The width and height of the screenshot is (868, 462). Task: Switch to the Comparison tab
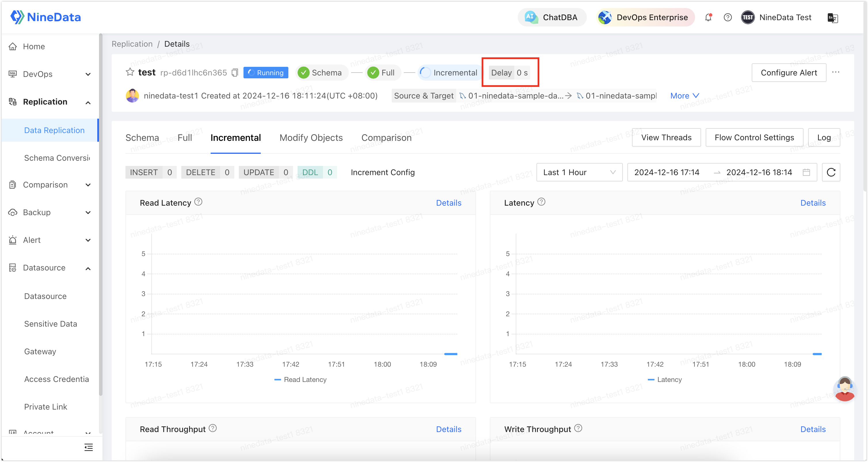click(x=387, y=138)
